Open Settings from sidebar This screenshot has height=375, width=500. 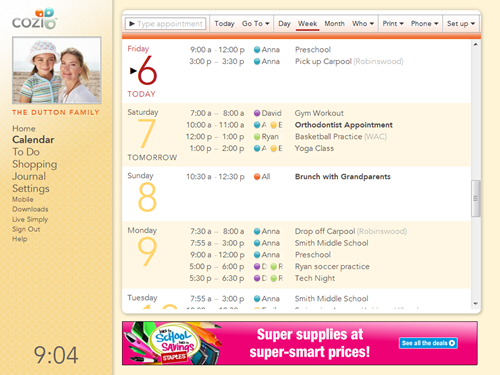pyautogui.click(x=31, y=189)
